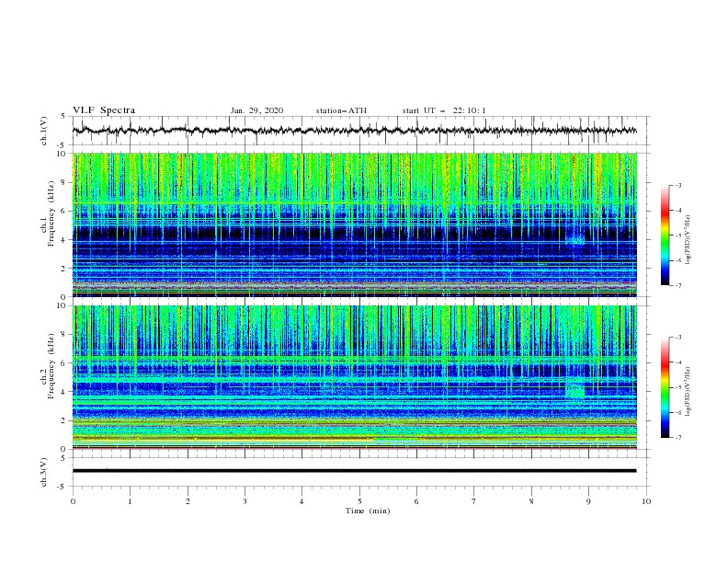Click the 'Time (min)' axis label
Screen dimensions: 728x563
point(368,511)
